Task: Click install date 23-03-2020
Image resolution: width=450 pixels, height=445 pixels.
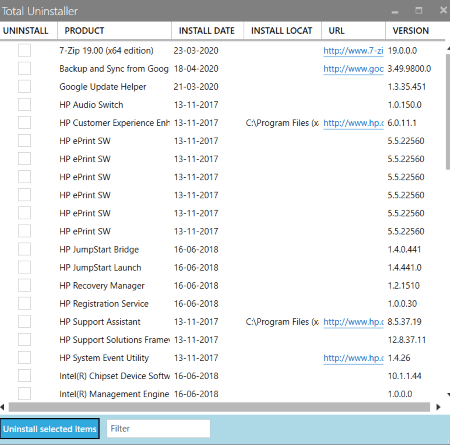Action: point(196,51)
